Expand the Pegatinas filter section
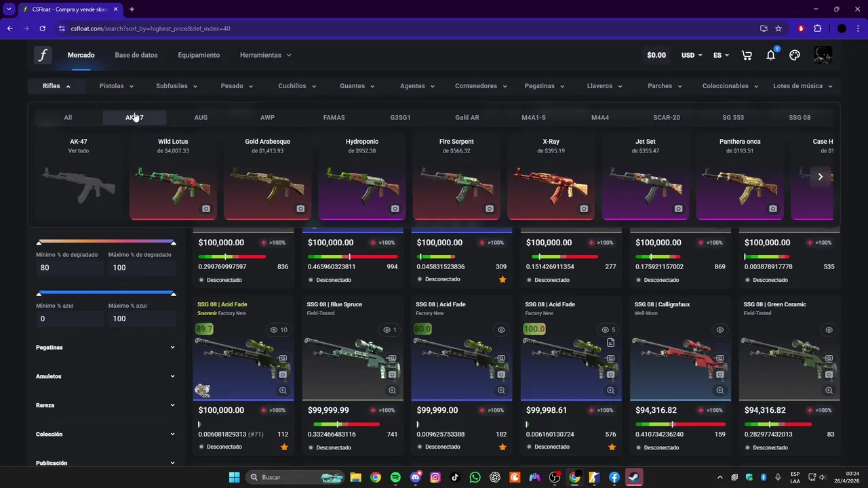Viewport: 868px width, 488px height. coord(105,348)
